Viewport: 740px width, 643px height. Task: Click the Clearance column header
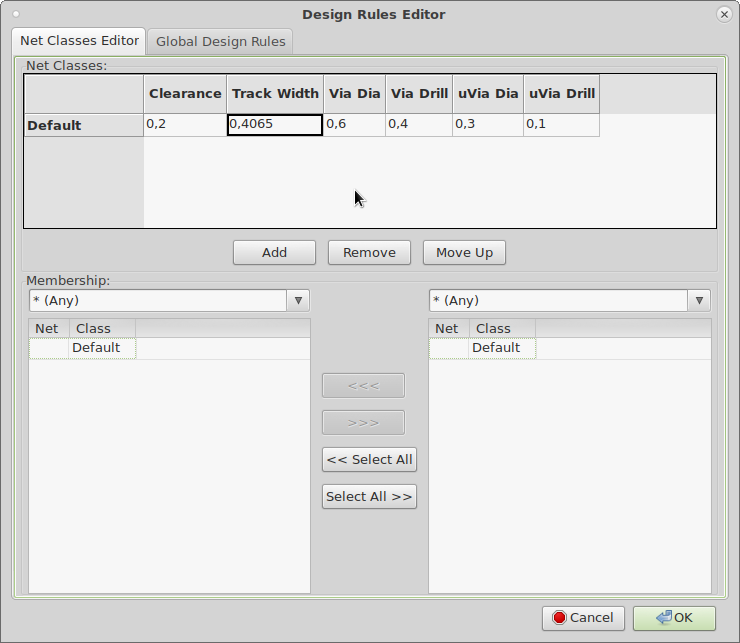click(x=185, y=93)
